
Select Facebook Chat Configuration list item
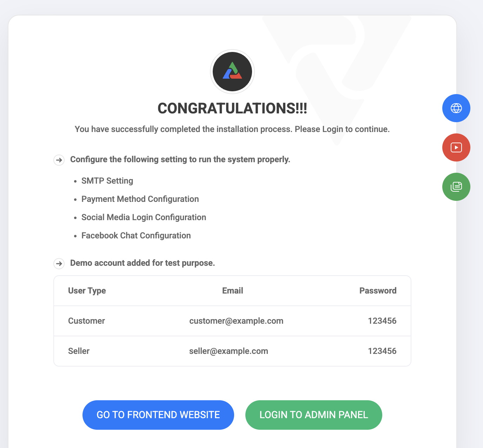pos(136,236)
